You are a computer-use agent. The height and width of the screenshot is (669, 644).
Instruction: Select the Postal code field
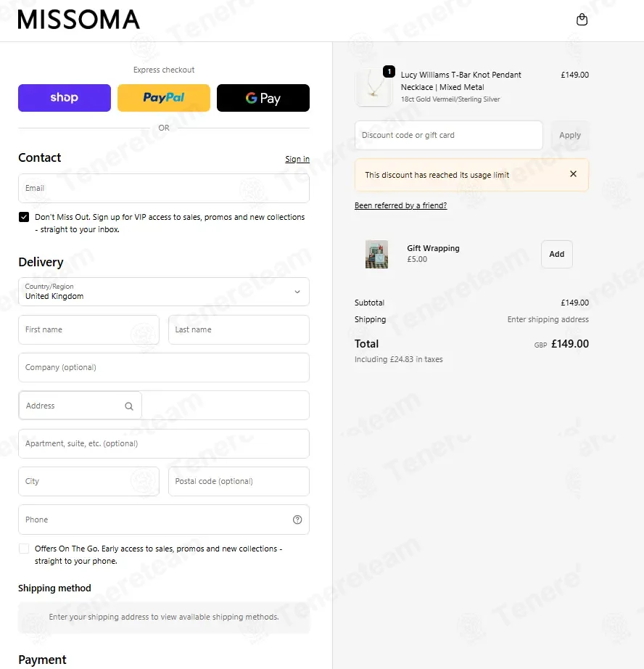click(x=239, y=481)
